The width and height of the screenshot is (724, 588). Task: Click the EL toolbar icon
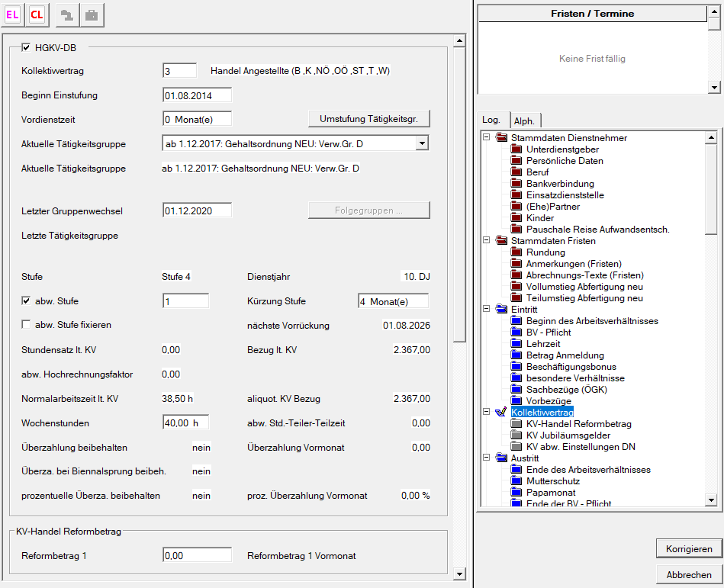(13, 14)
